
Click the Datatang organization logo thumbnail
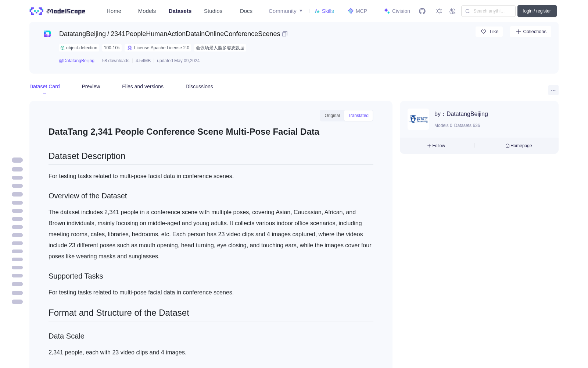[x=418, y=119]
